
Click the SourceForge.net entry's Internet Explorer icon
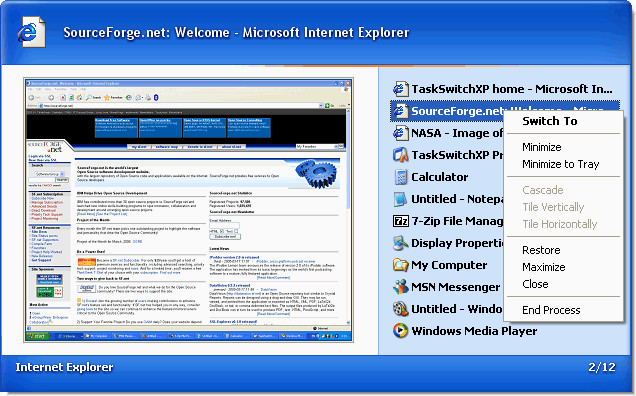coord(400,111)
